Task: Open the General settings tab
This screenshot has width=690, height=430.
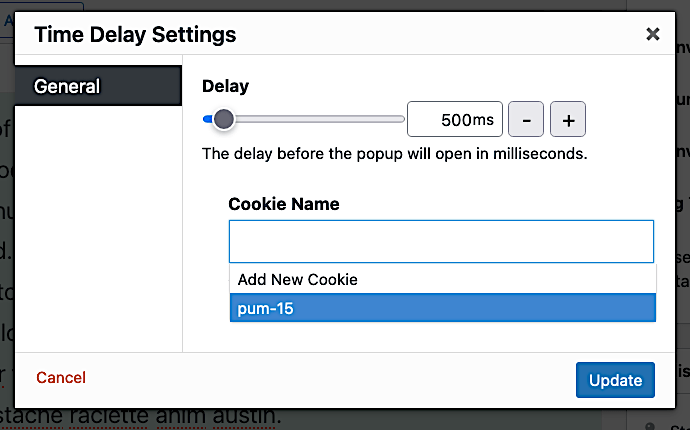Action: [98, 86]
